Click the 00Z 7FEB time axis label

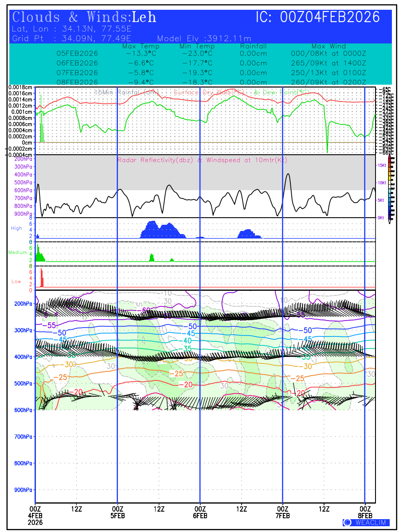pos(282,512)
